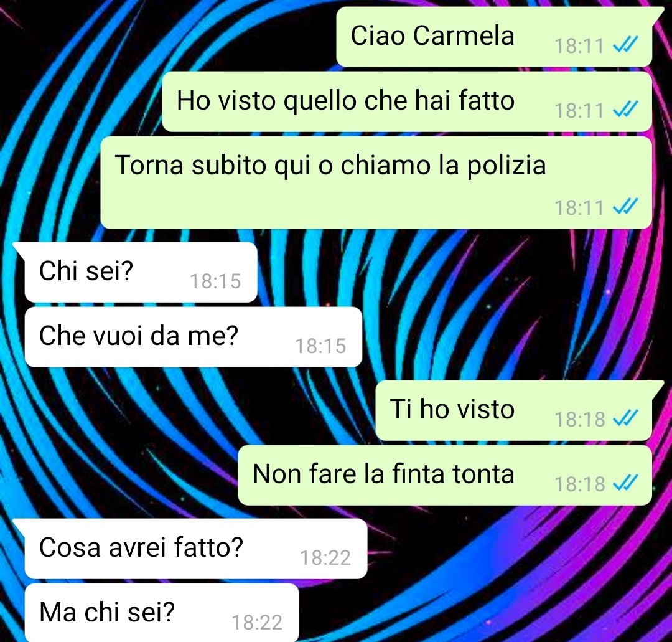Tap the blue checkmarks beside 'Ti ho visto'
Image resolution: width=672 pixels, height=642 pixels.
(626, 418)
